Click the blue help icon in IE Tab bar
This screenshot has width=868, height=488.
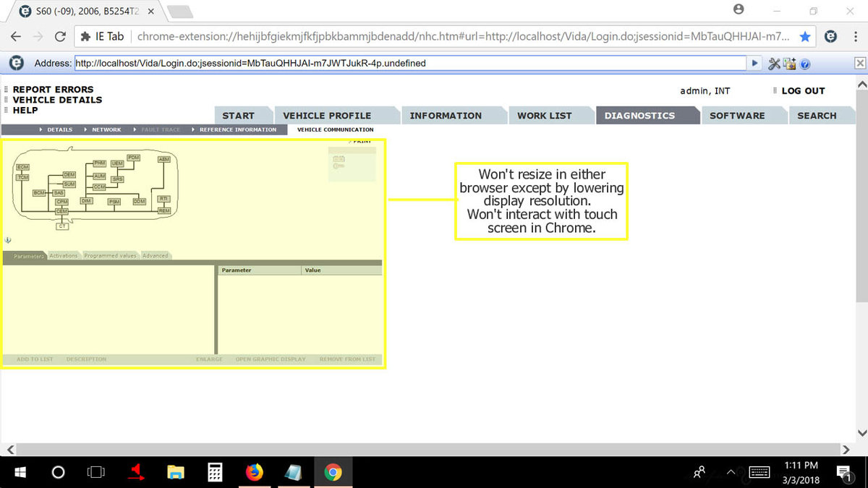tap(805, 64)
